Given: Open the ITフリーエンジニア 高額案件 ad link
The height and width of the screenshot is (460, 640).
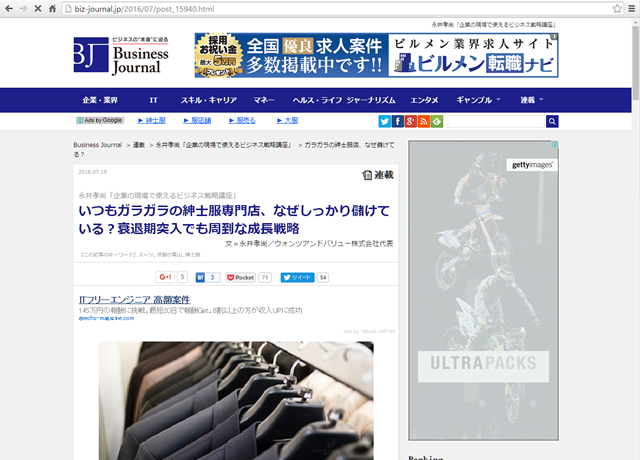Looking at the screenshot, I should point(134,300).
